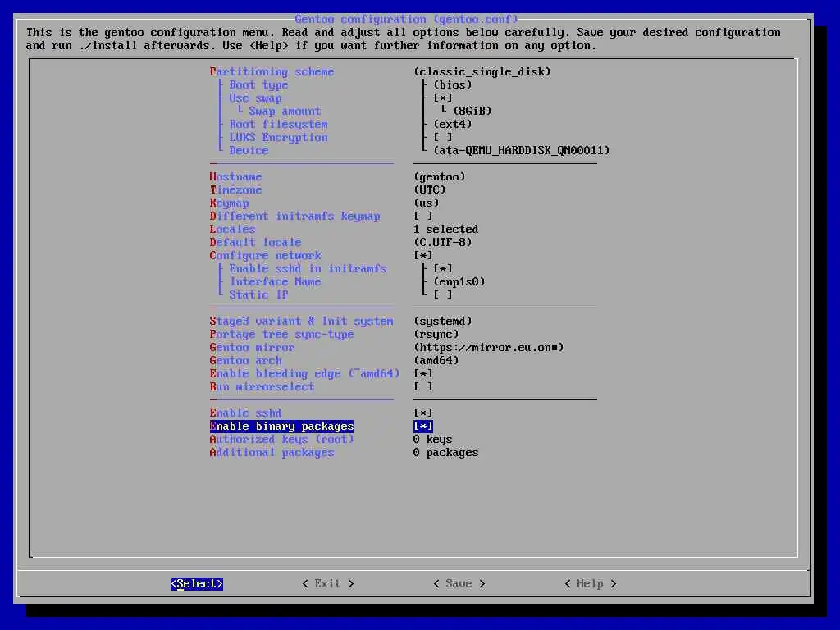840x630 pixels.
Task: Click the (amd64) arch value
Action: coord(436,361)
